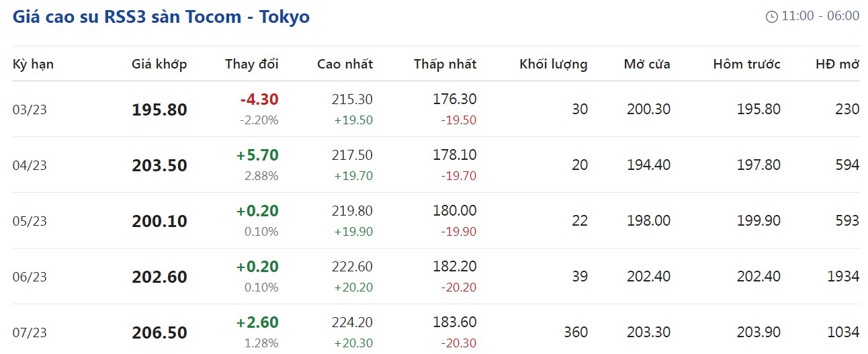Select the 03/23 contract row

pos(30,110)
